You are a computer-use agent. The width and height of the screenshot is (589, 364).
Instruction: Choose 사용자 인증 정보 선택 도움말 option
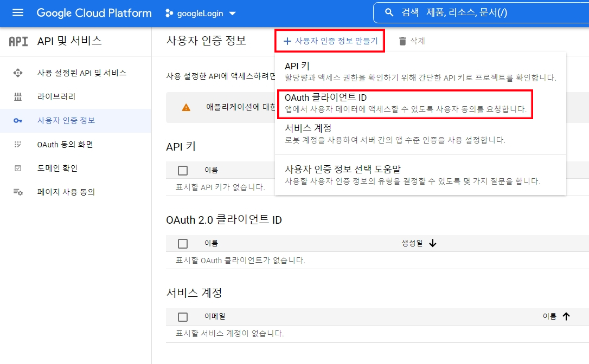click(420, 175)
